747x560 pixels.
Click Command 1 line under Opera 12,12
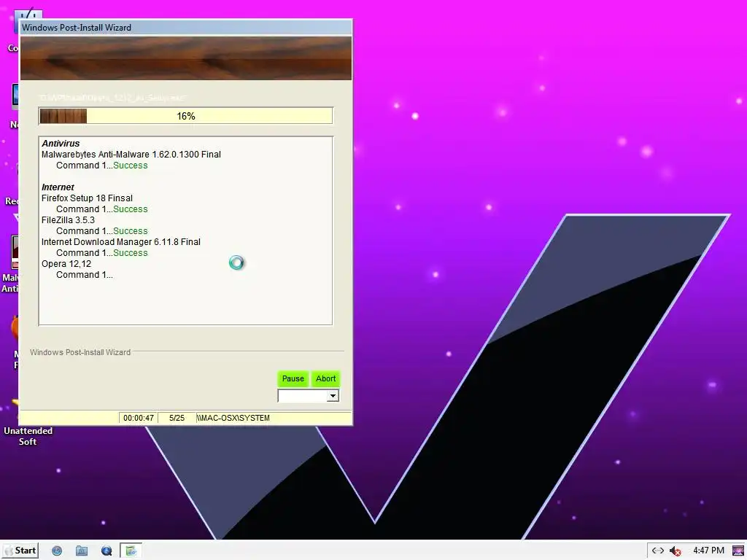85,275
